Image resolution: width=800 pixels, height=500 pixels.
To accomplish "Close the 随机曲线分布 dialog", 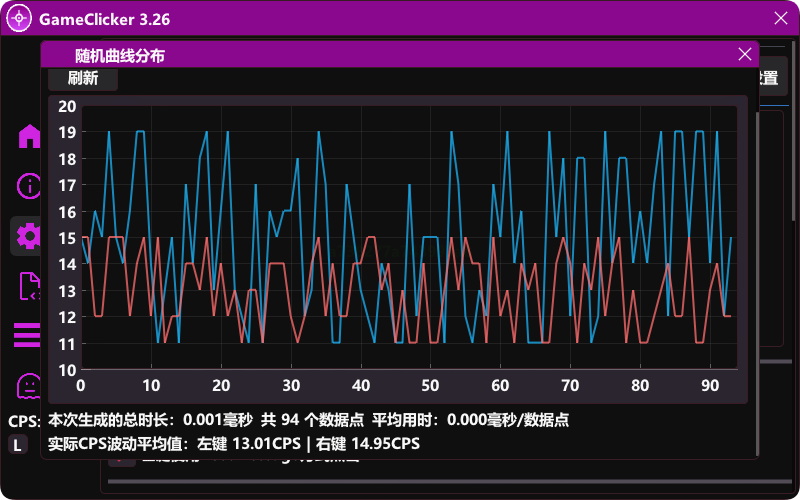I will click(x=744, y=55).
